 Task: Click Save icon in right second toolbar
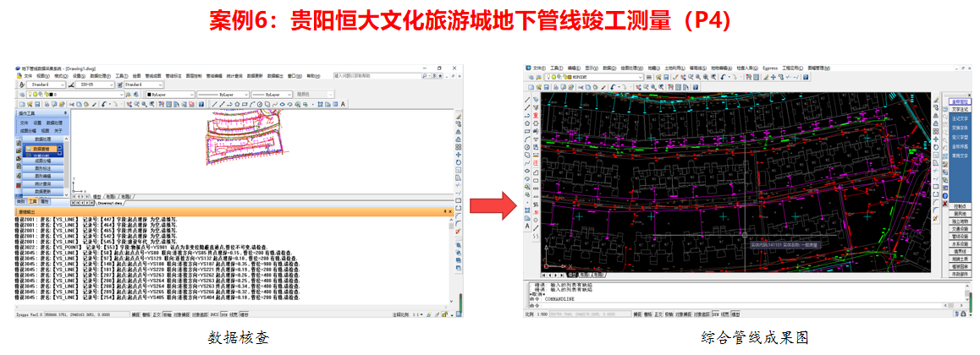(x=546, y=87)
